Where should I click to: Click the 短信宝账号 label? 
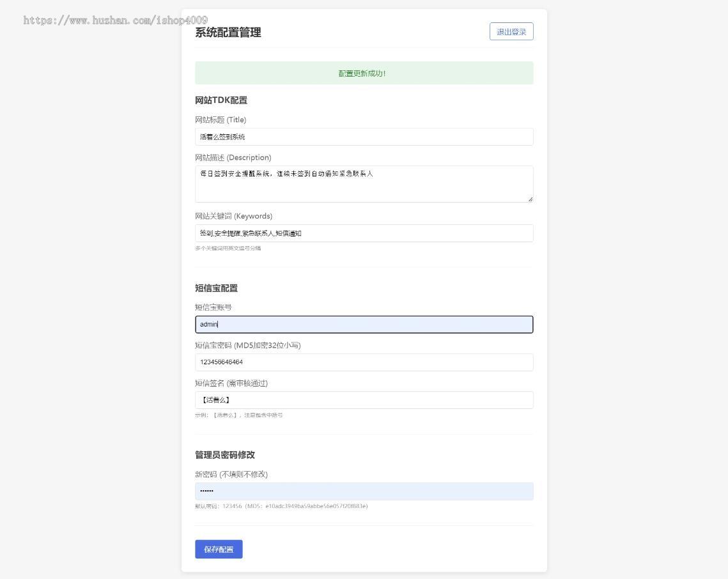pos(213,307)
